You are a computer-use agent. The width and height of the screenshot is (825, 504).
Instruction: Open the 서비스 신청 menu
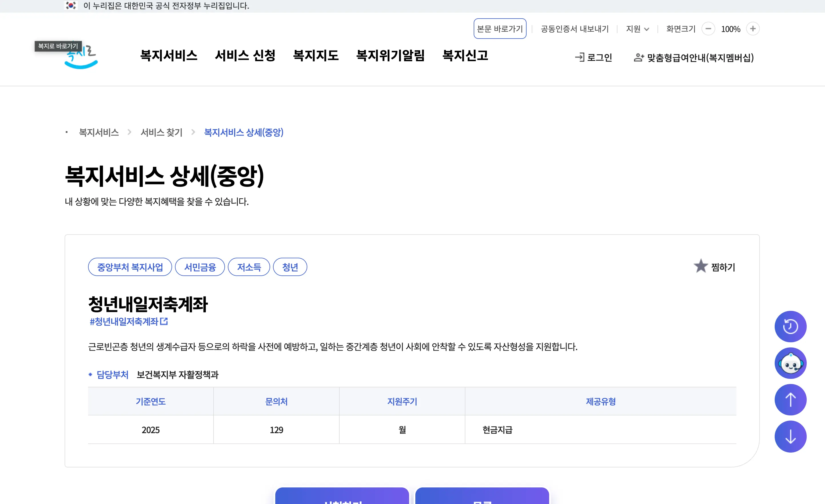(245, 55)
